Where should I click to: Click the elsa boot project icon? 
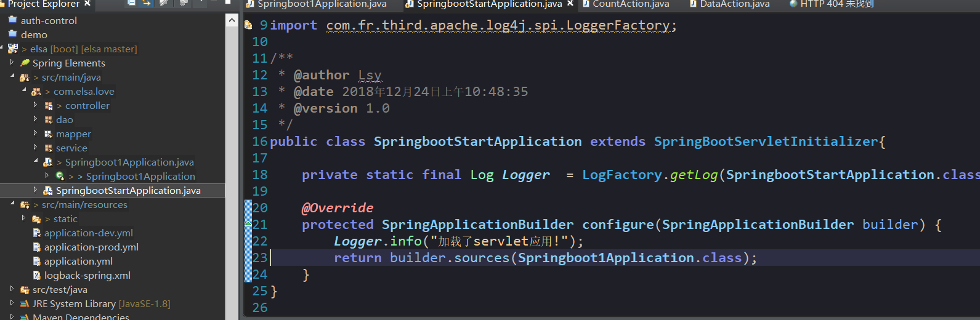pyautogui.click(x=13, y=49)
